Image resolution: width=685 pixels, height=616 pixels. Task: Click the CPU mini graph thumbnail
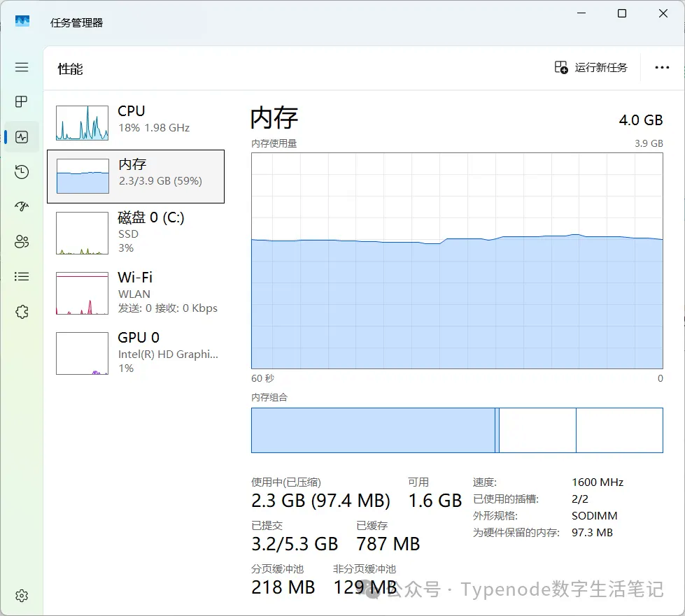(x=83, y=123)
